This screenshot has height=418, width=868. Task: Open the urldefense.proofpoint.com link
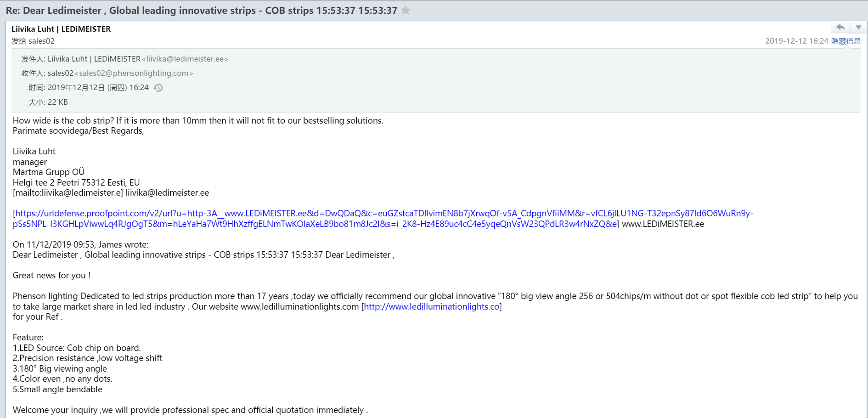(383, 219)
